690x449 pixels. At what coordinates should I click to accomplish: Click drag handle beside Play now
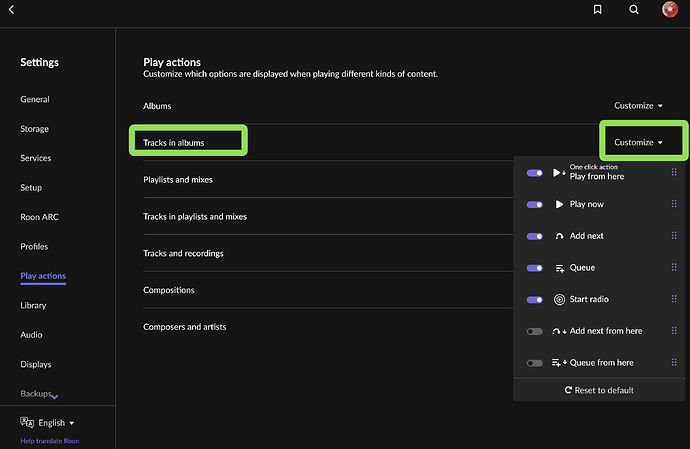674,204
